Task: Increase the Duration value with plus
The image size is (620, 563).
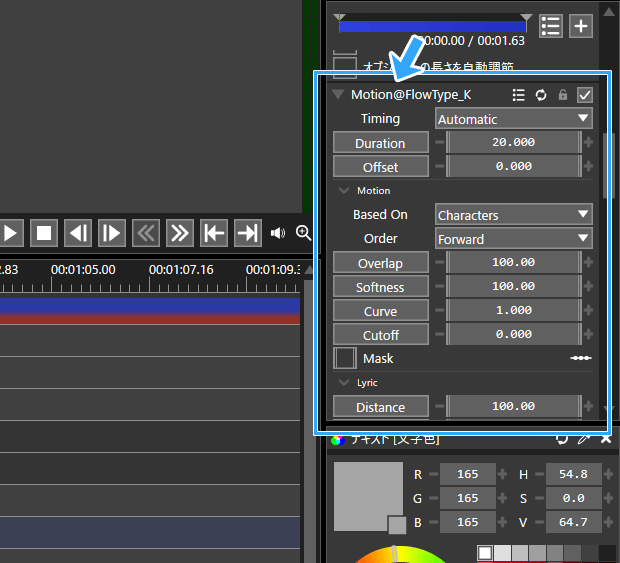Action: (588, 142)
